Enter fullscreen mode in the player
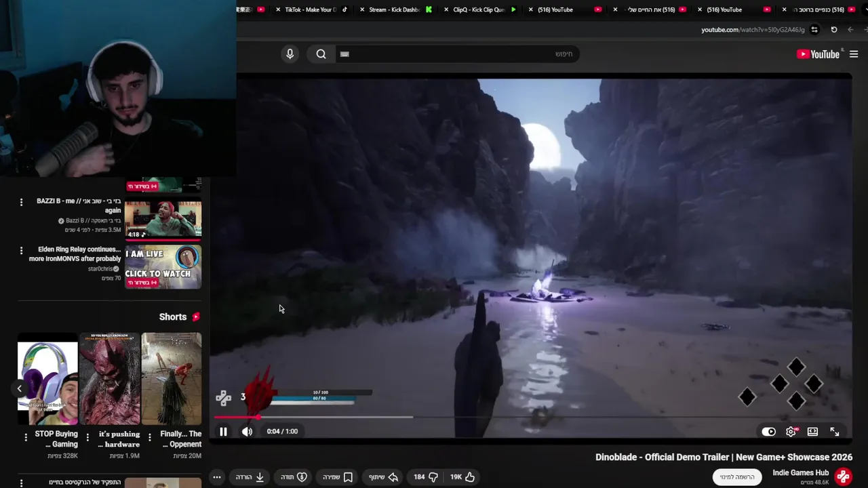 (x=835, y=432)
